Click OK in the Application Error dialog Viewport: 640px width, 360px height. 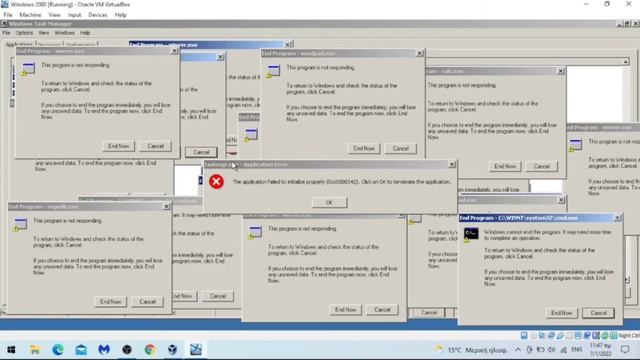click(329, 202)
